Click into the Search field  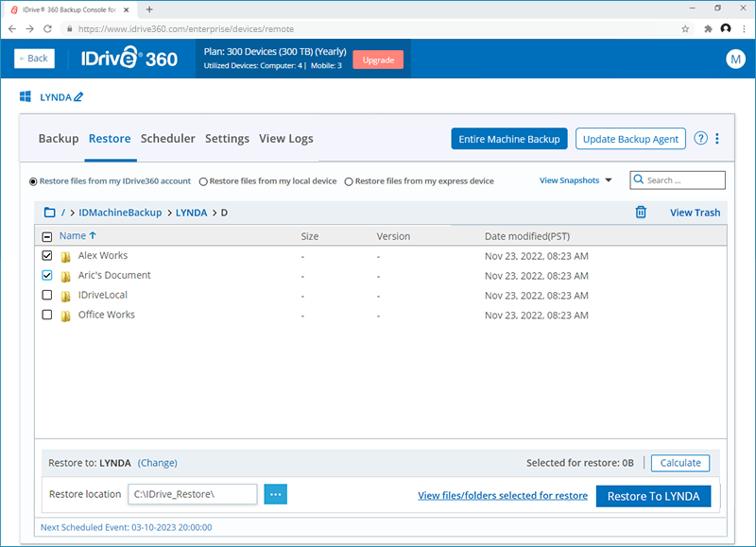tap(678, 180)
